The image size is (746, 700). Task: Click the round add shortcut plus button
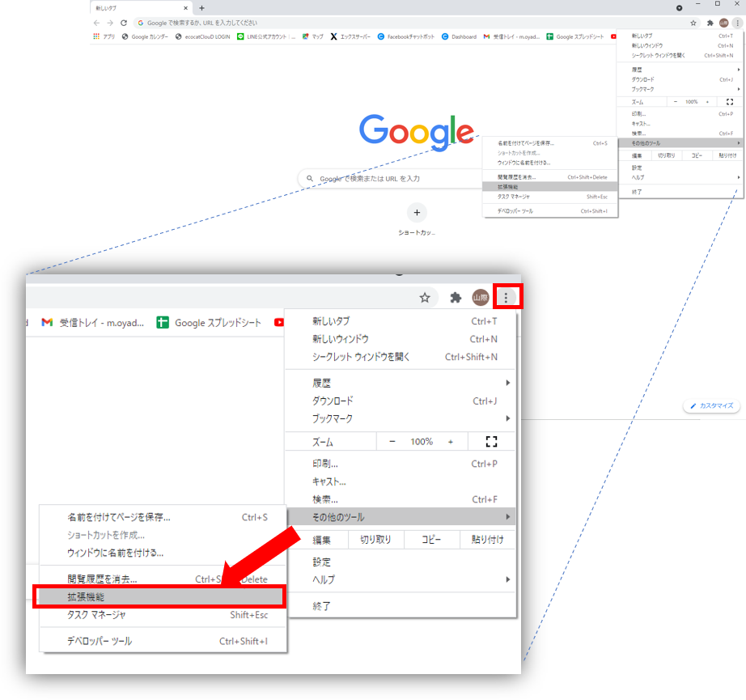tap(417, 213)
